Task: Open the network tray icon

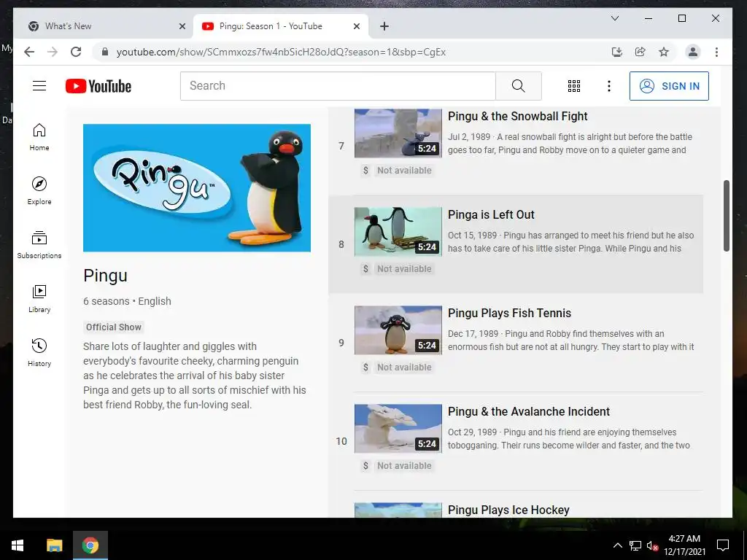Action: tap(635, 545)
